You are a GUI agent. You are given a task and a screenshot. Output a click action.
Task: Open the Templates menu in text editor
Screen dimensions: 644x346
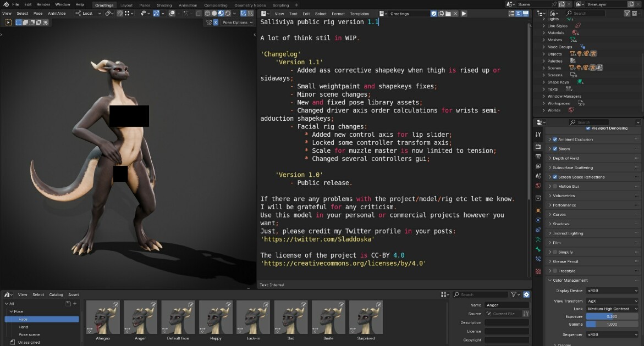pyautogui.click(x=359, y=14)
